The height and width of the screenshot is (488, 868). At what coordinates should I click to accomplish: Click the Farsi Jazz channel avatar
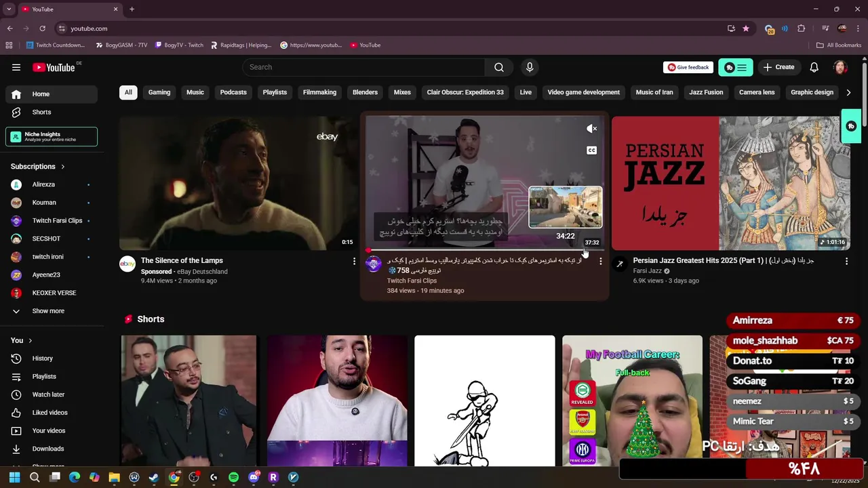point(620,264)
